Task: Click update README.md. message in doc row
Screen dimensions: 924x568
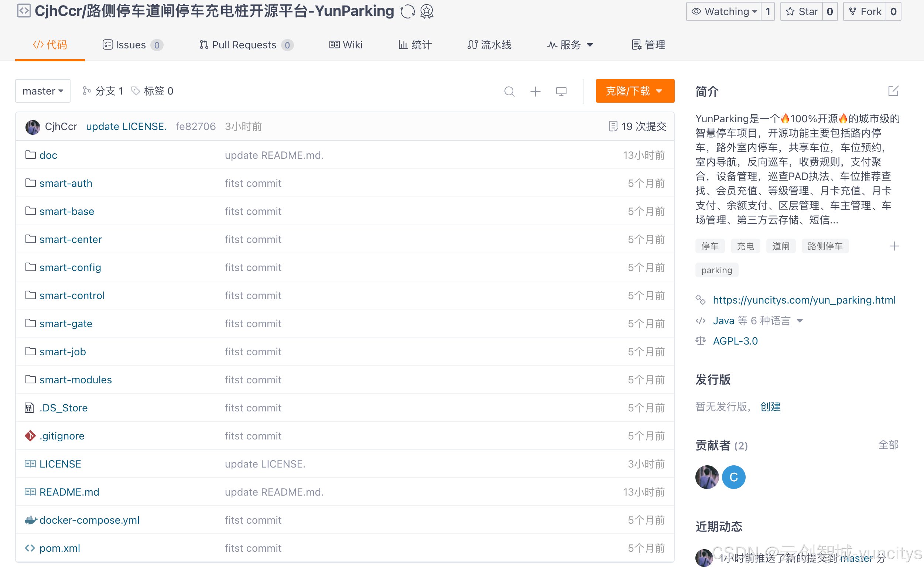Action: click(x=274, y=155)
